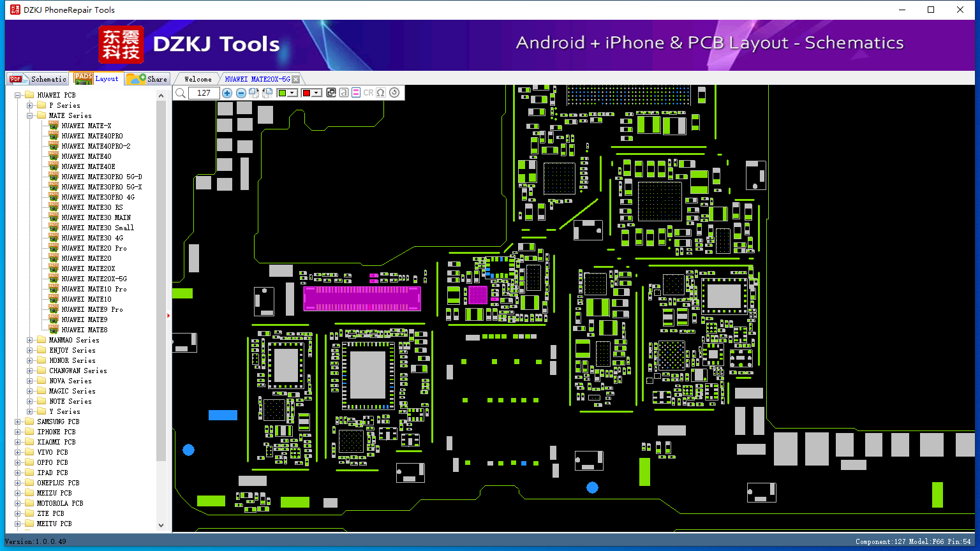
Task: Click the tree panel scroll-up arrow
Action: point(161,95)
